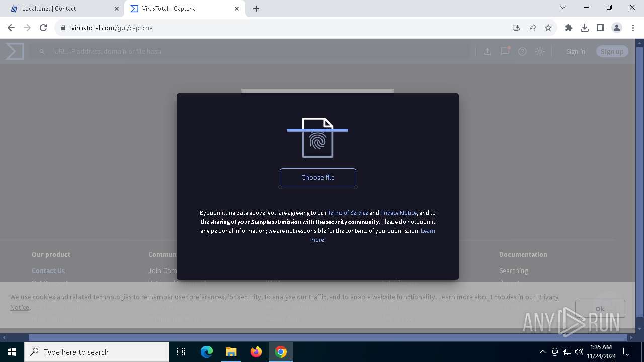Open the volume tray icon

[x=579, y=352]
